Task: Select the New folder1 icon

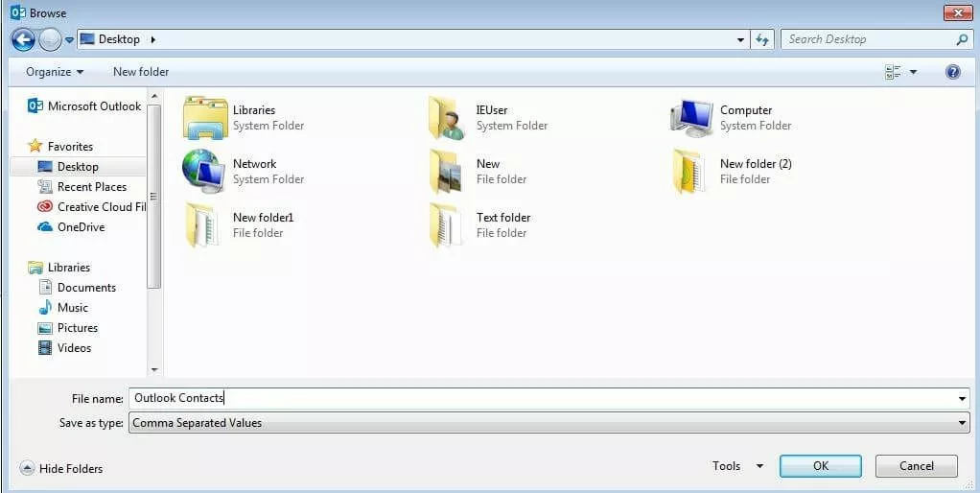Action: pos(202,225)
